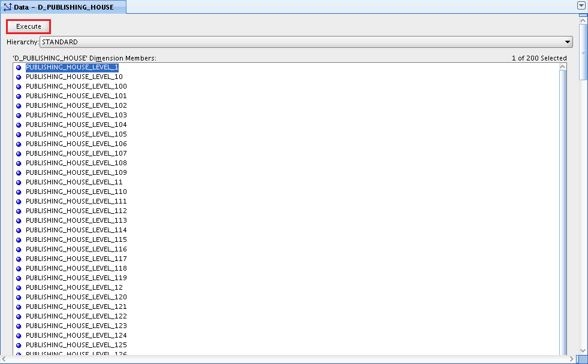Image resolution: width=588 pixels, height=364 pixels.
Task: Select the PUBLISHING_HOUSE_LEVEL_103 member
Action: [76, 115]
